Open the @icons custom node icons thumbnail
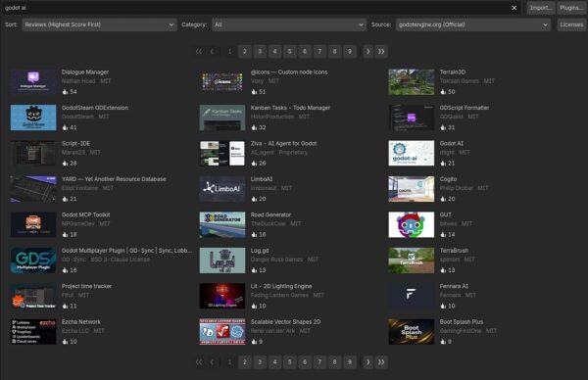The height and width of the screenshot is (380, 588). coord(222,82)
